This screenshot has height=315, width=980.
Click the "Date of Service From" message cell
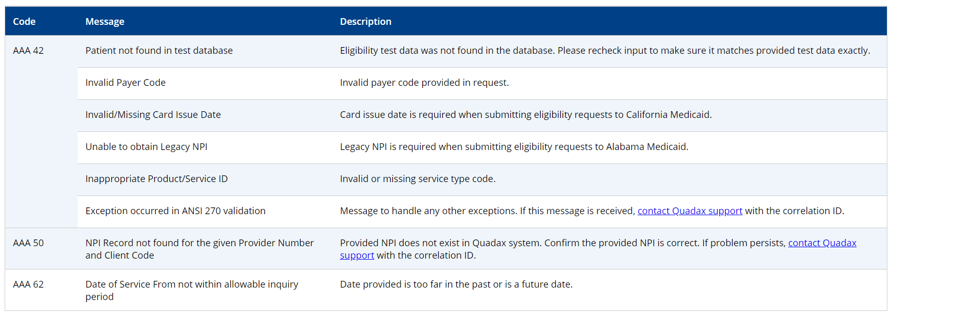(191, 290)
